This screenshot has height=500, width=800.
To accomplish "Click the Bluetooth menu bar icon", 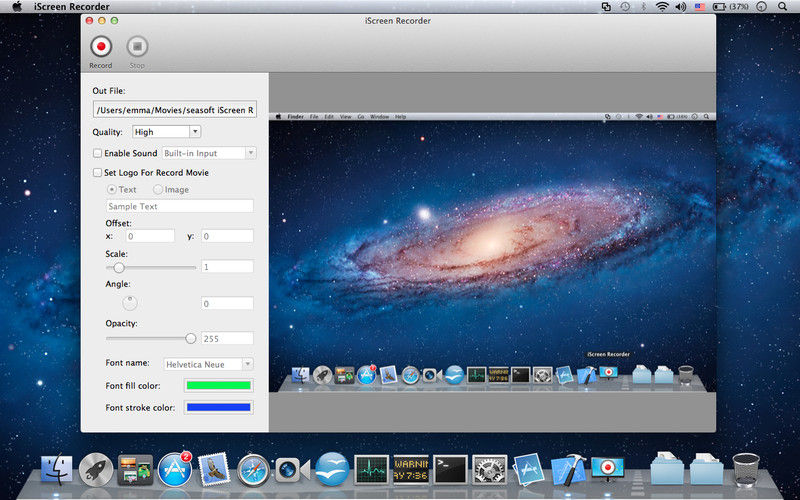I will click(x=644, y=7).
